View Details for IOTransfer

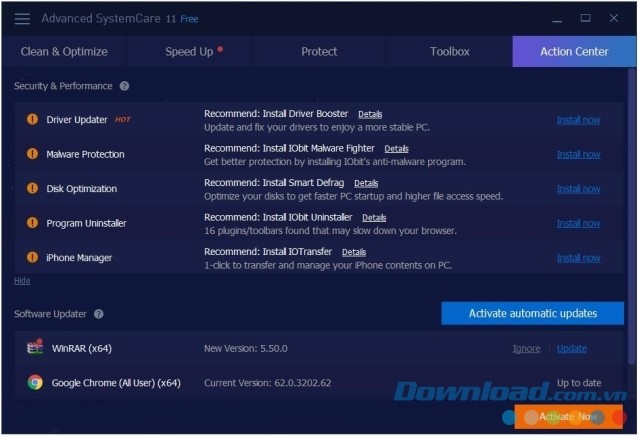point(354,252)
